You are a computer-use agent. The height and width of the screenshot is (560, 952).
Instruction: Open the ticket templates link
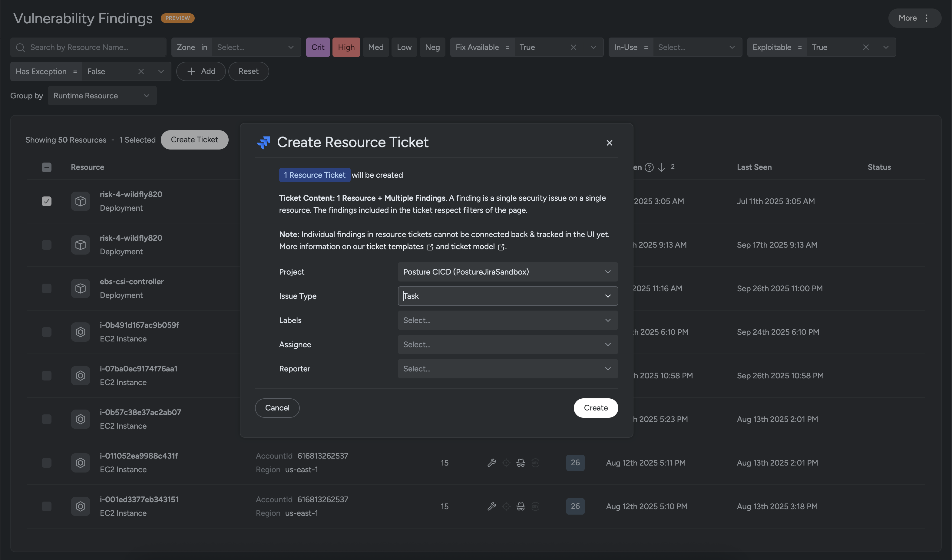395,247
